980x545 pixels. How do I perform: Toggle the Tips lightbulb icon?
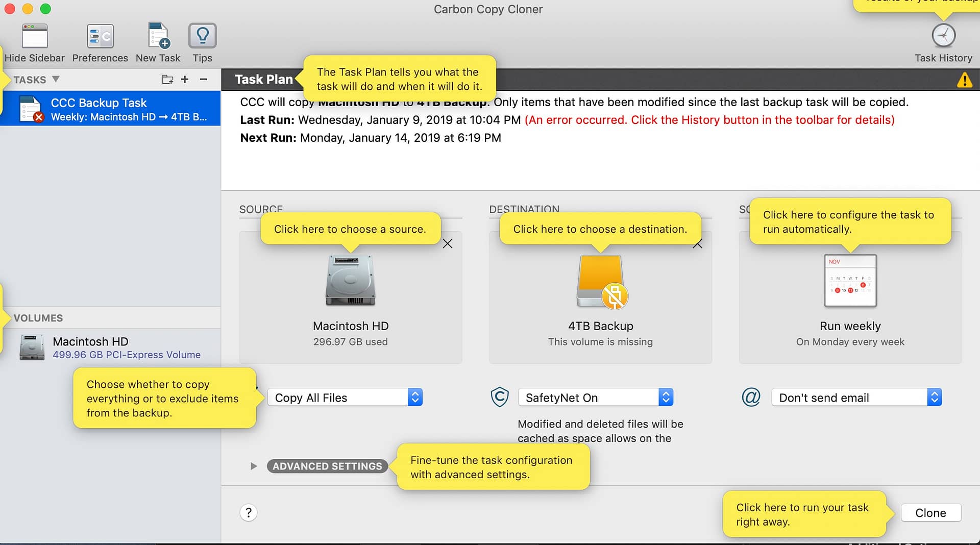coord(203,36)
